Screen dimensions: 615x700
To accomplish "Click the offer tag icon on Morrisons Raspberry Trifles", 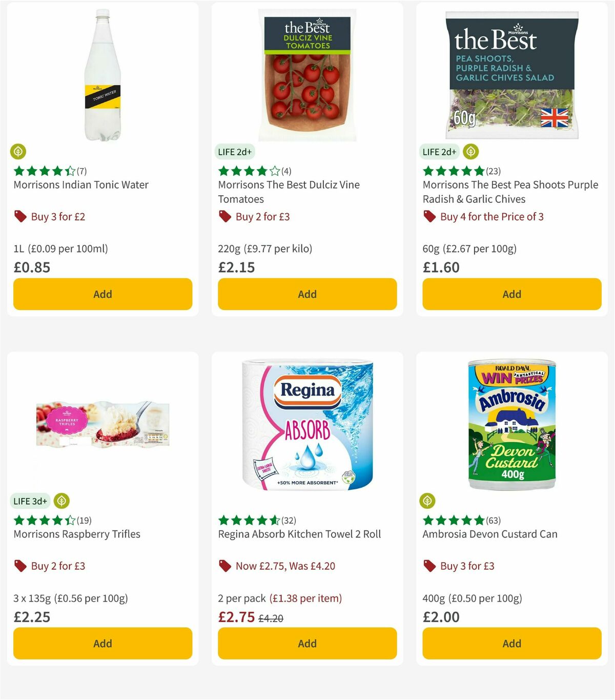I will 20,566.
